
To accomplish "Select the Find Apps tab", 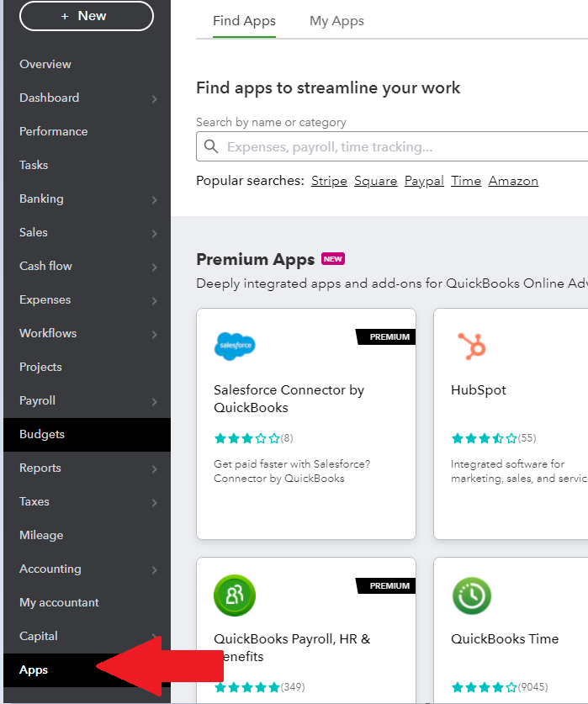I will (244, 21).
